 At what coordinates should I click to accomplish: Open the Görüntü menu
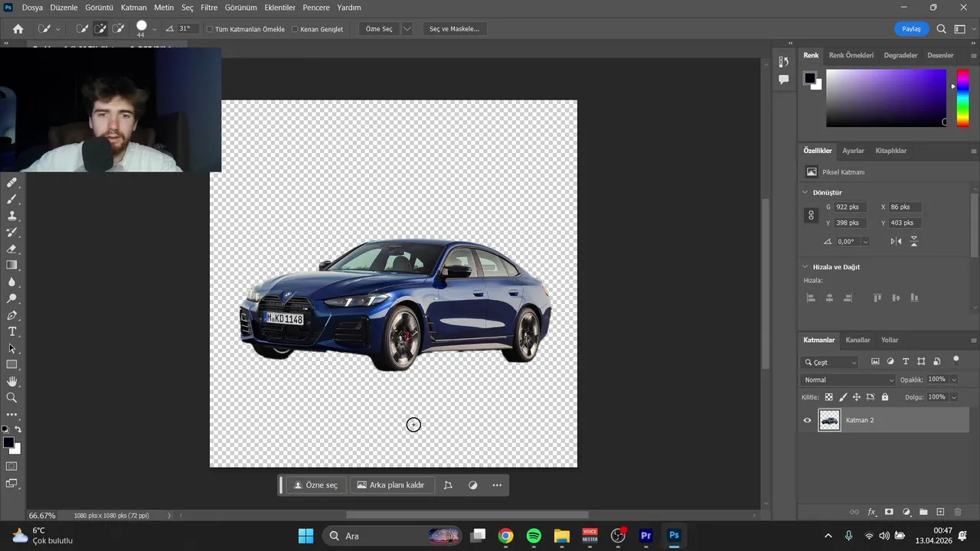[99, 8]
